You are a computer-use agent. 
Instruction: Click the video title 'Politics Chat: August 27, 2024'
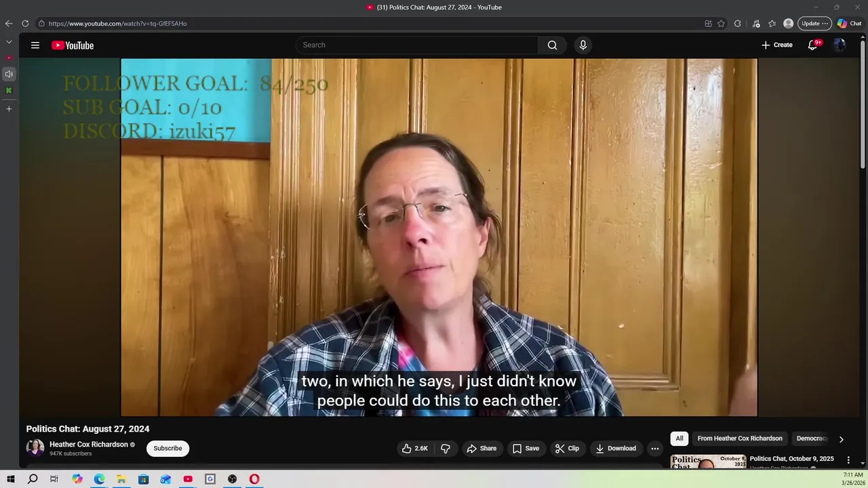87,429
